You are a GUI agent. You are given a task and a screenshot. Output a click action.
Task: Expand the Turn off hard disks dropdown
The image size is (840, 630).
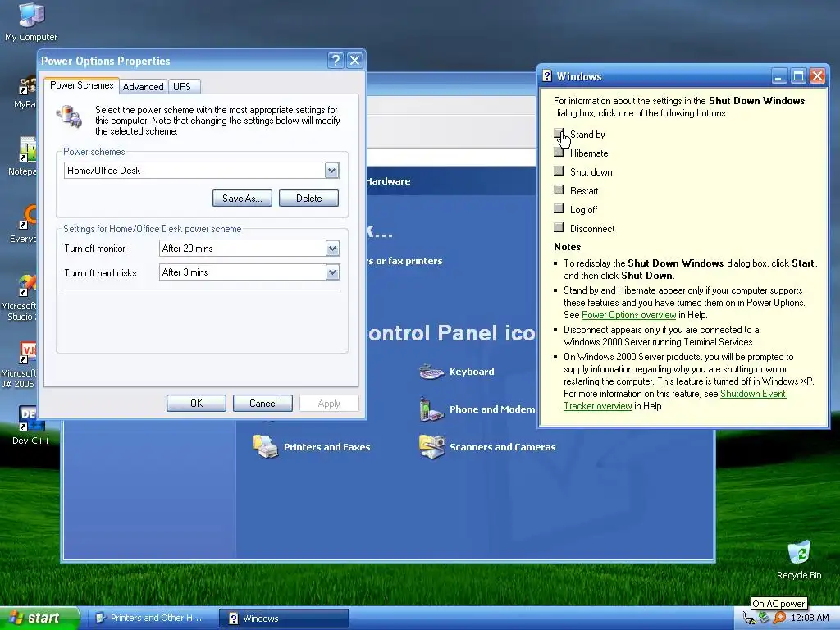(332, 272)
